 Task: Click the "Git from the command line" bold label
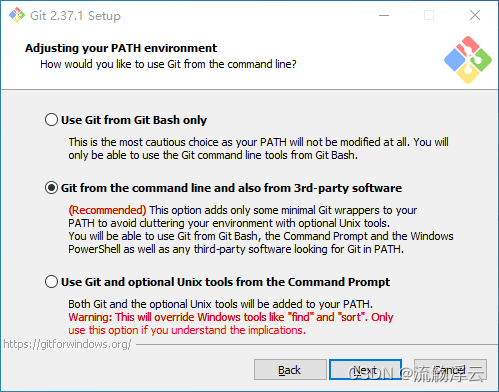pos(231,188)
